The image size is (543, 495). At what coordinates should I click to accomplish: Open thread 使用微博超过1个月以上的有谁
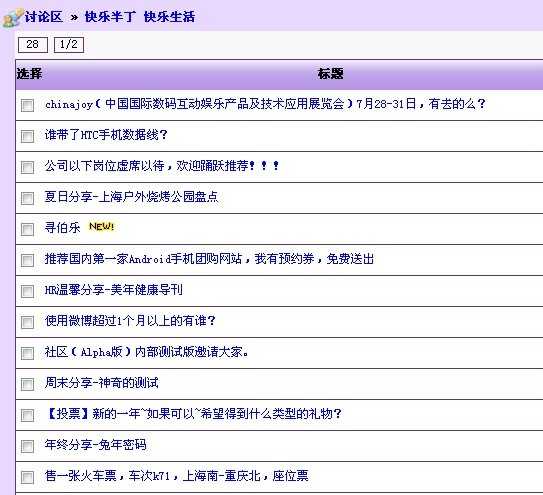(130, 320)
